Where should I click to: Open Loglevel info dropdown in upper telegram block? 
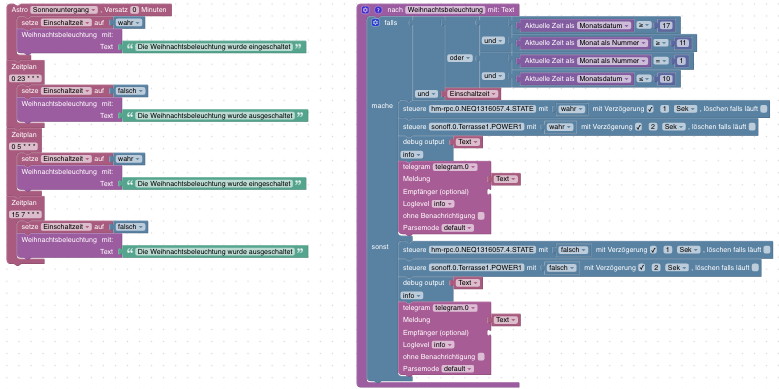[x=443, y=204]
